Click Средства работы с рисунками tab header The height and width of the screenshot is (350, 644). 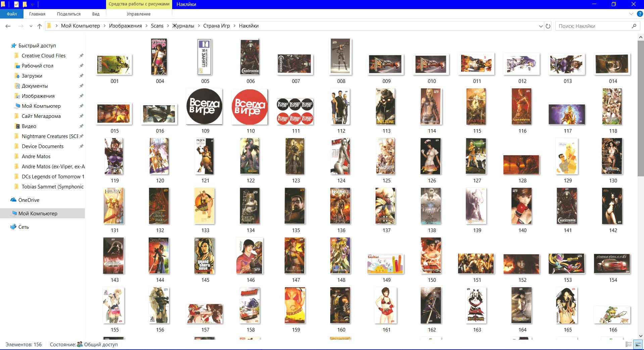click(139, 4)
